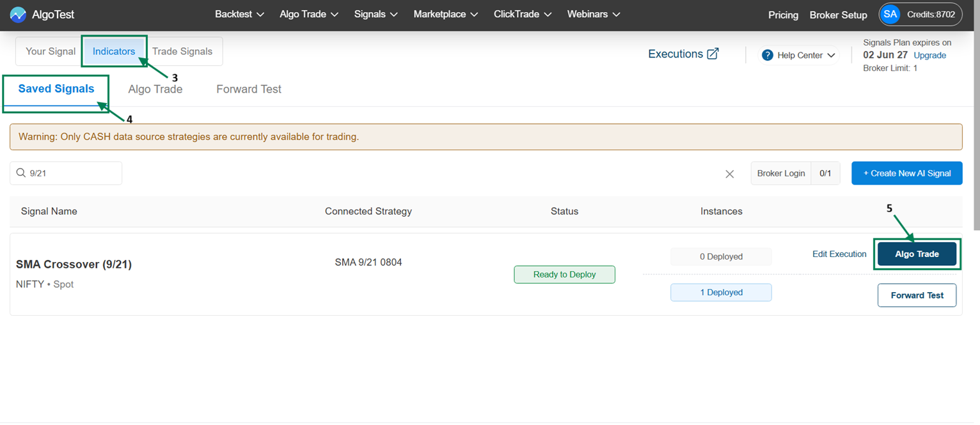Screen dimensions: 980x425
Task: Open the Webinars dropdown
Action: 594,14
